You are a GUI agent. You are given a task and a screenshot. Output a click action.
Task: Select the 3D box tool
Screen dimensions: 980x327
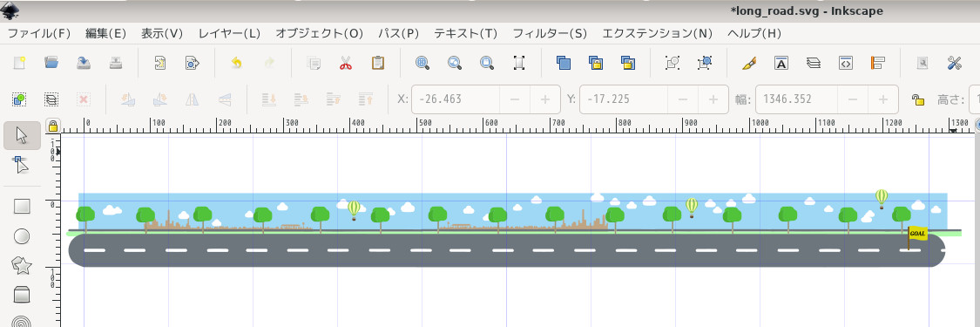22,294
